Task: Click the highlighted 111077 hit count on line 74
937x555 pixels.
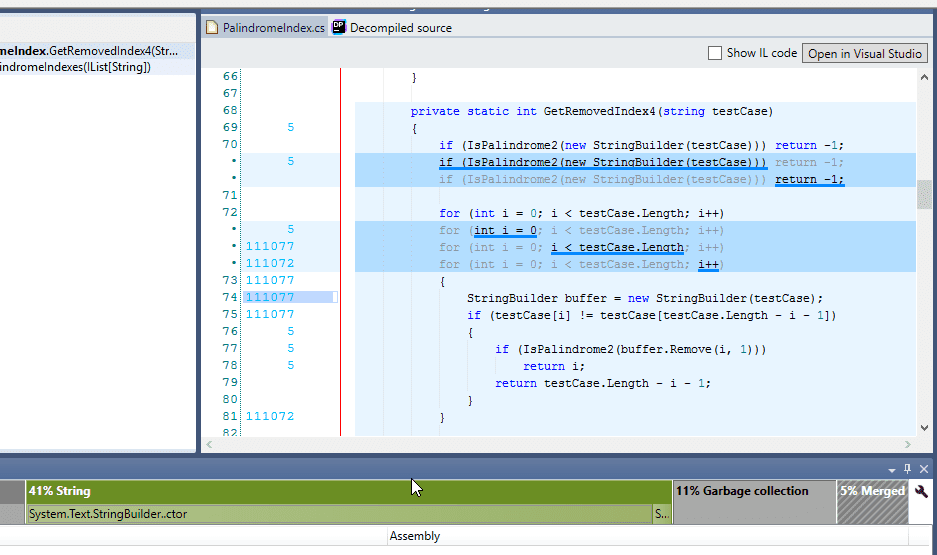Action: pos(270,297)
